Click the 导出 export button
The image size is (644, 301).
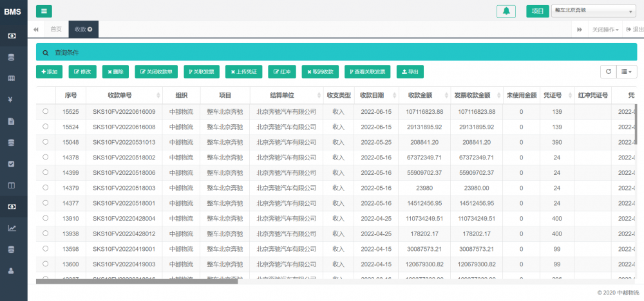pyautogui.click(x=410, y=72)
